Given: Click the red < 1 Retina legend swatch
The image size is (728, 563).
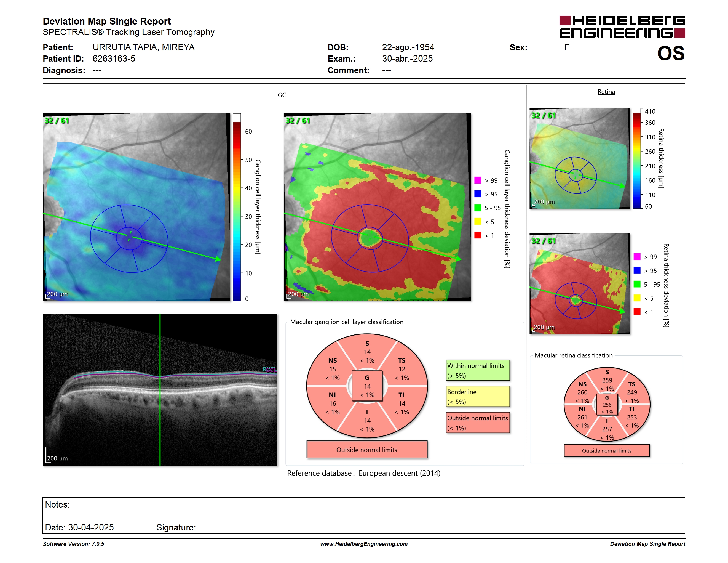Looking at the screenshot, I should 637,312.
